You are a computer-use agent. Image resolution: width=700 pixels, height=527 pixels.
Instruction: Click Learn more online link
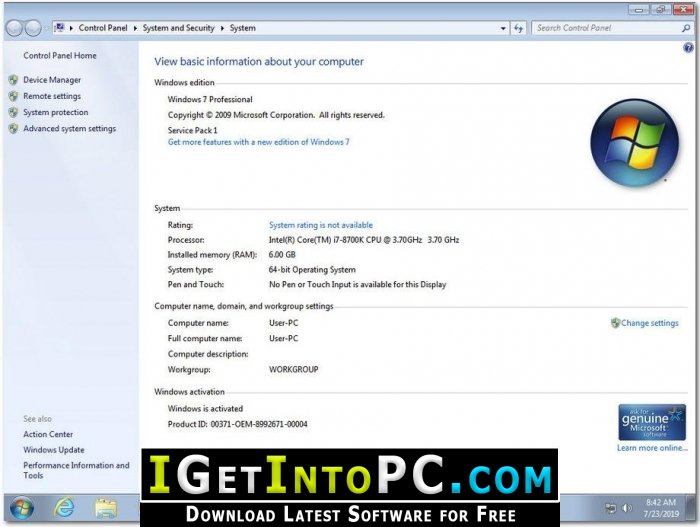click(x=652, y=448)
